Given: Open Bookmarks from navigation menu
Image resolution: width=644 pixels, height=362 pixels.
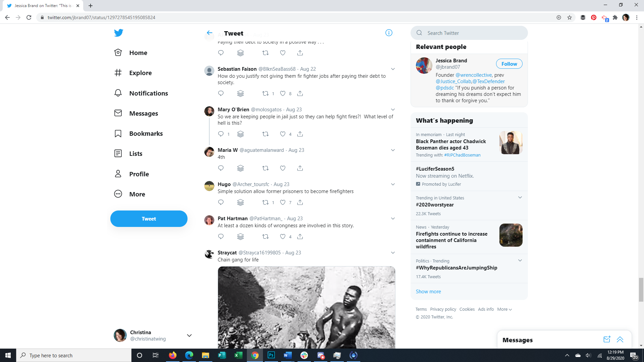Looking at the screenshot, I should coord(146,133).
